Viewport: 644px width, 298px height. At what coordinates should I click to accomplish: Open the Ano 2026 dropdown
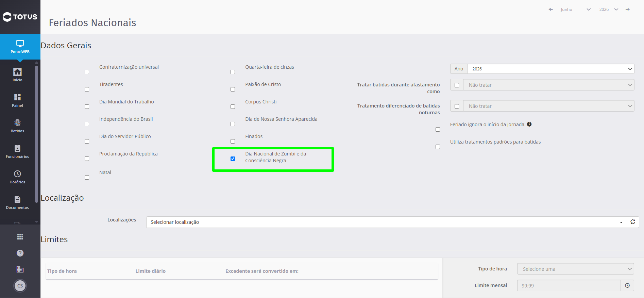(x=551, y=69)
